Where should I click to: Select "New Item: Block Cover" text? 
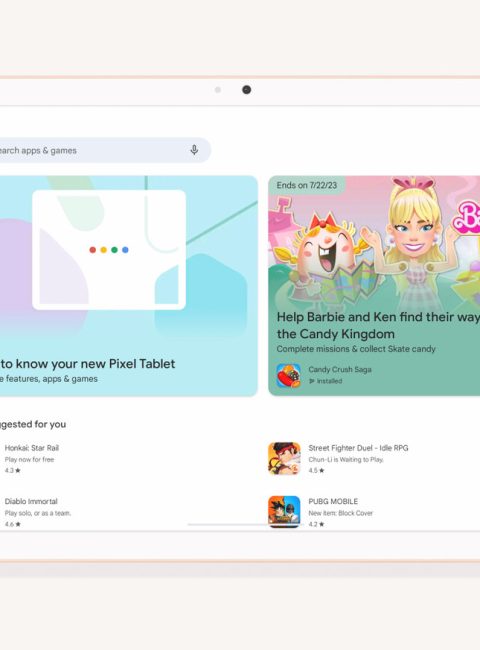click(x=341, y=513)
